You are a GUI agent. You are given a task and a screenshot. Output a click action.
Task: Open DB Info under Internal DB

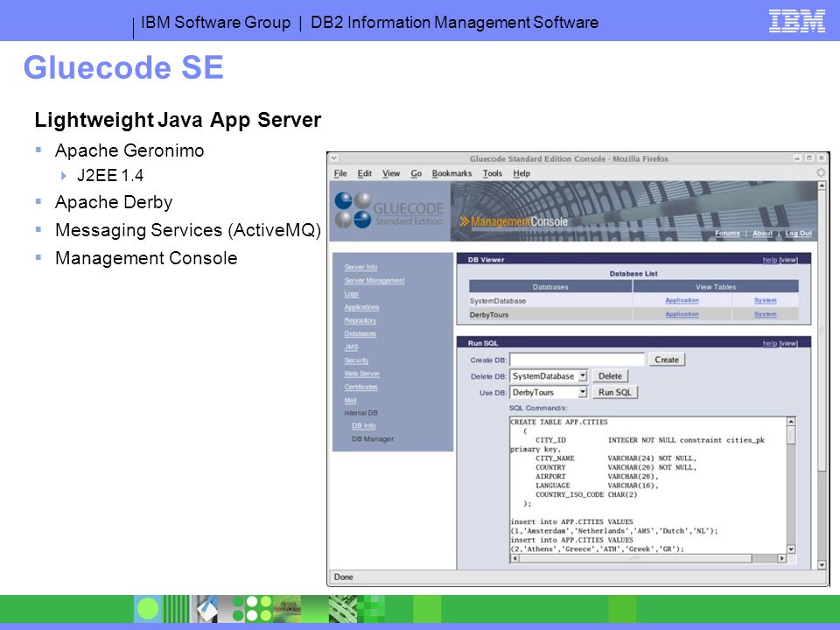pyautogui.click(x=364, y=425)
